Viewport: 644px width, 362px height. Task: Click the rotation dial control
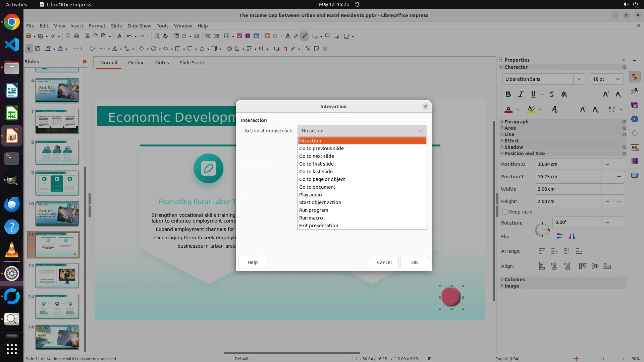542,230
